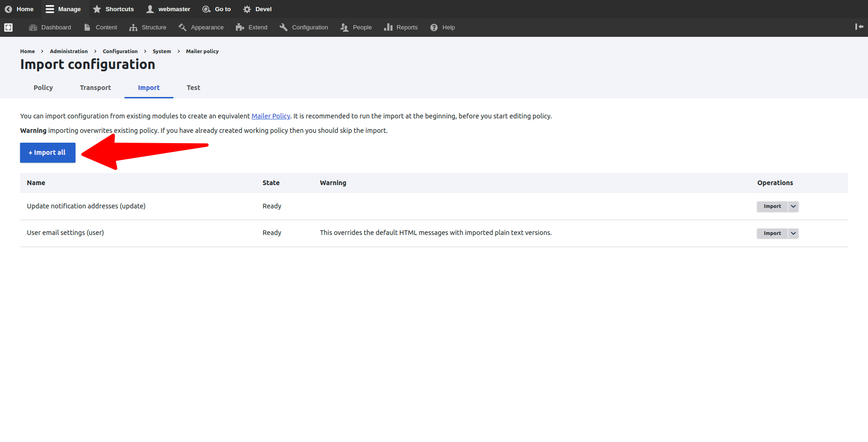Open the Extend puzzle piece icon
The image size is (868, 442).
(x=240, y=28)
